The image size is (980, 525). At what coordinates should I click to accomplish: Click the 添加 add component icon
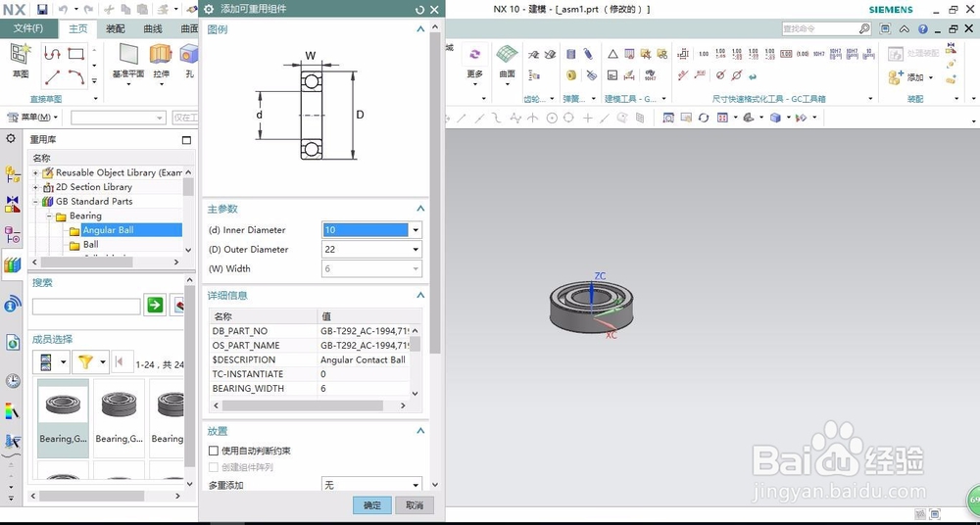pos(897,76)
